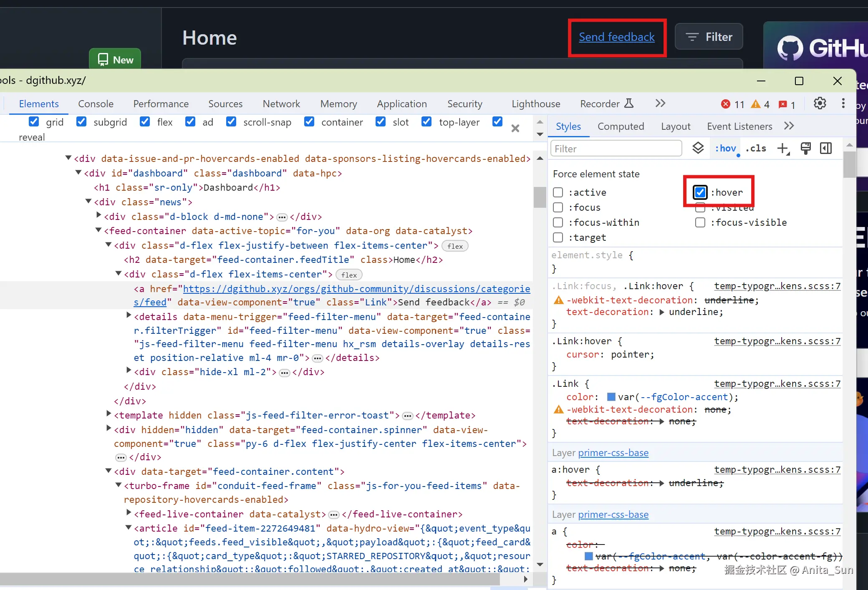Switch to the Console tab

click(x=96, y=104)
